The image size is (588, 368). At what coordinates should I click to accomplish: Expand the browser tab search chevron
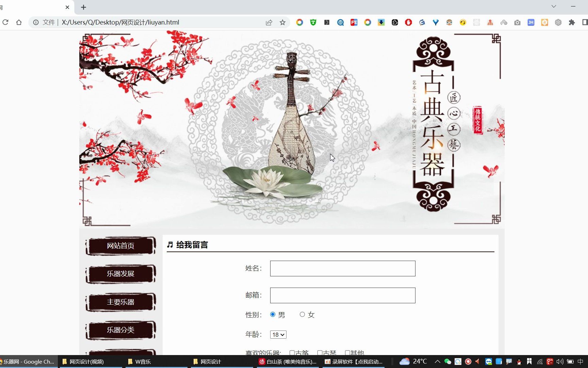pos(553,6)
